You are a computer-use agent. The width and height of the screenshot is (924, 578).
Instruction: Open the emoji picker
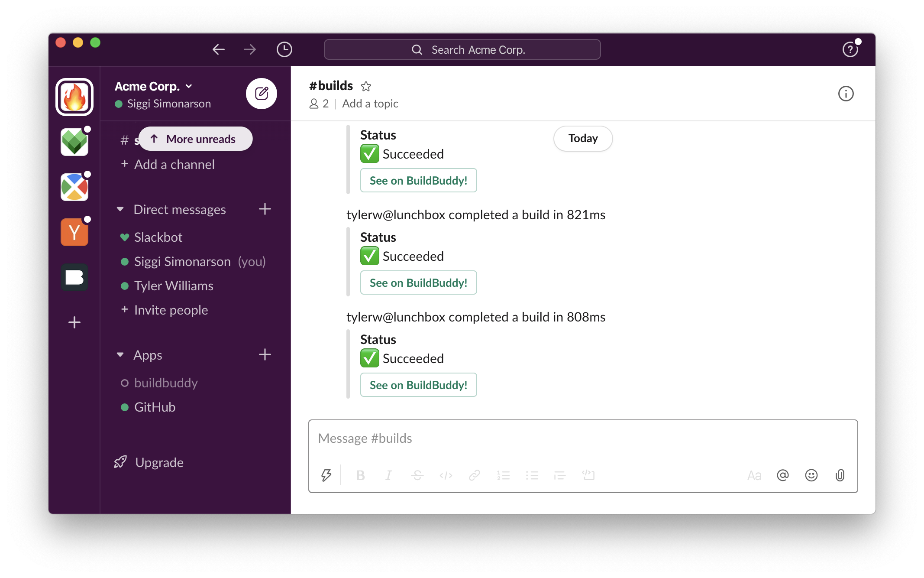point(811,475)
